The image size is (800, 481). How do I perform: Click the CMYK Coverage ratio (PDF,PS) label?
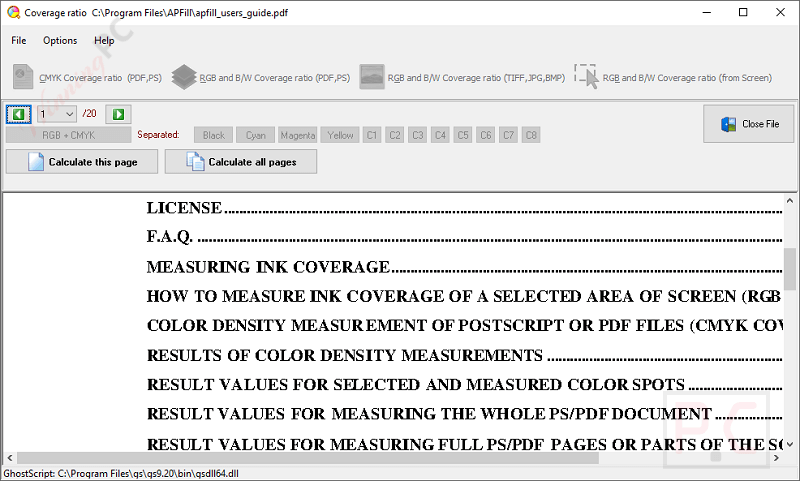pos(101,78)
